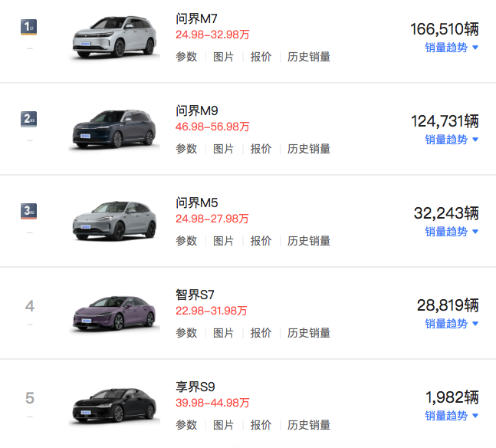Expand 销量趋势 for 问界M5
The height and width of the screenshot is (448, 496).
click(x=452, y=232)
